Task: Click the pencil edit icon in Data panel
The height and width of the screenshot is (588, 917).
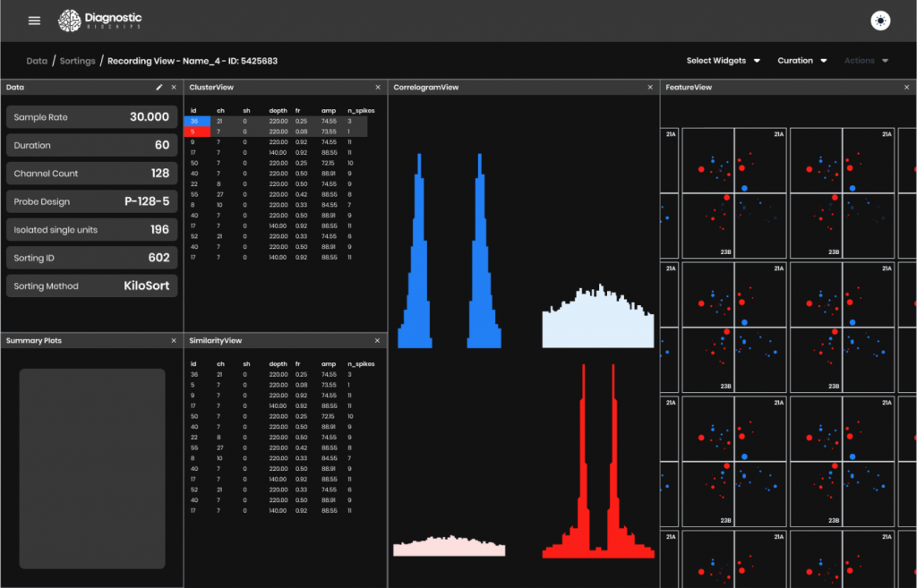Action: (x=159, y=87)
